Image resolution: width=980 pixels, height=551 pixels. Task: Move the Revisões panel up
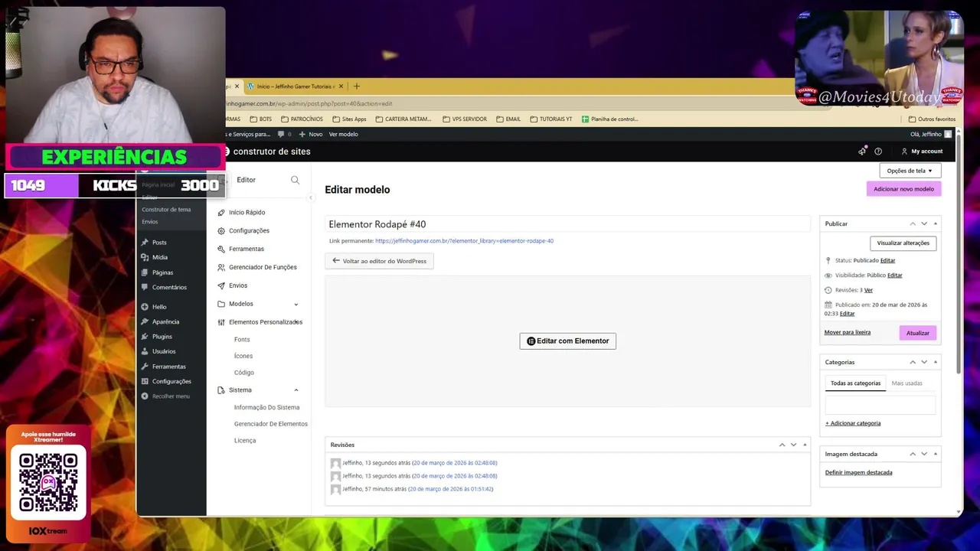coord(782,445)
